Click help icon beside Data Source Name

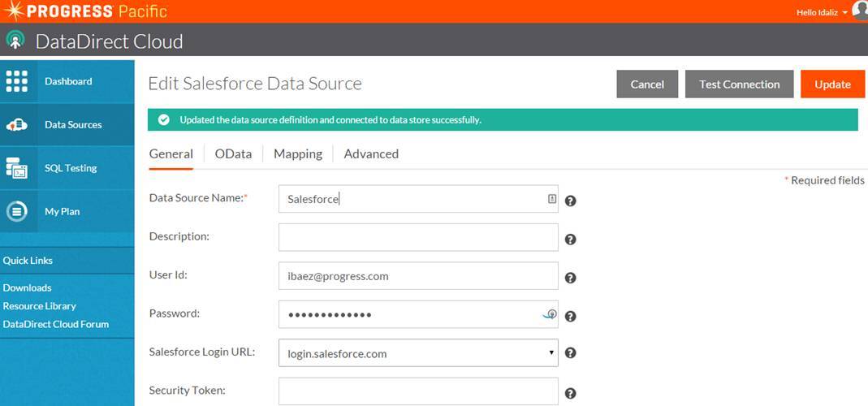(570, 201)
